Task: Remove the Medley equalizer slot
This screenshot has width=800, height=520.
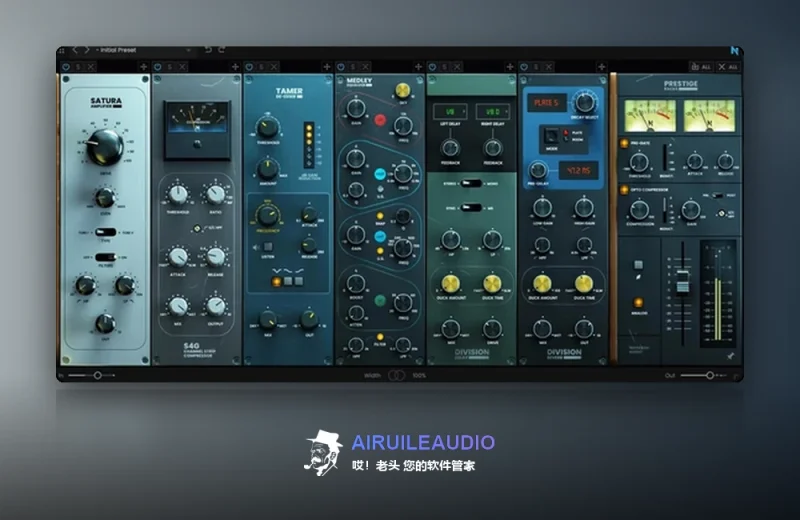Action: pyautogui.click(x=365, y=67)
